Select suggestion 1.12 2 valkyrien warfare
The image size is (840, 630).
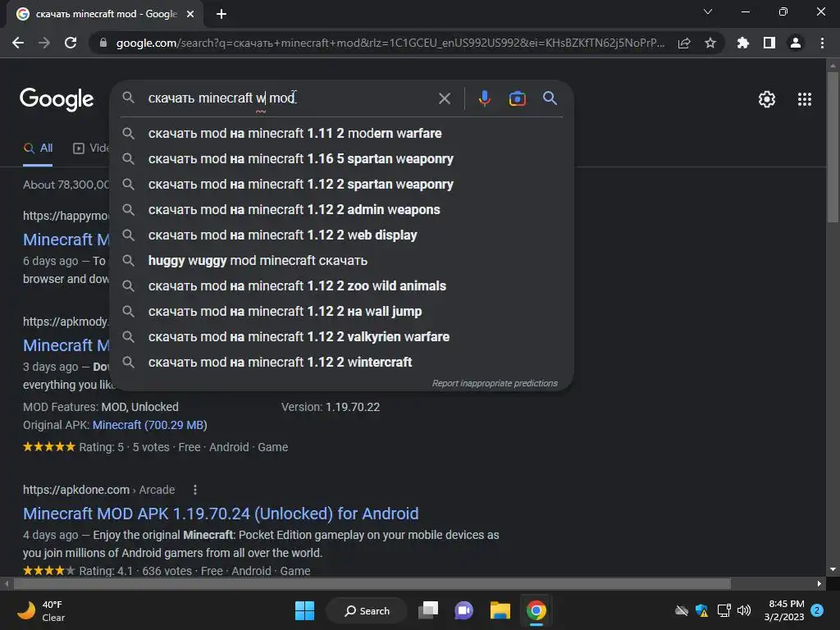(x=341, y=337)
